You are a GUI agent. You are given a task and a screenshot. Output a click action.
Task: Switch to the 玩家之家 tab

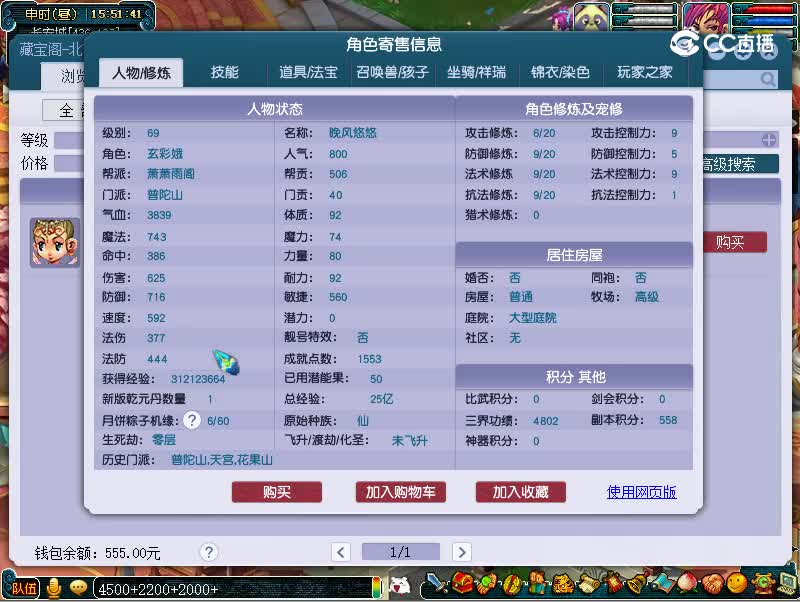644,72
